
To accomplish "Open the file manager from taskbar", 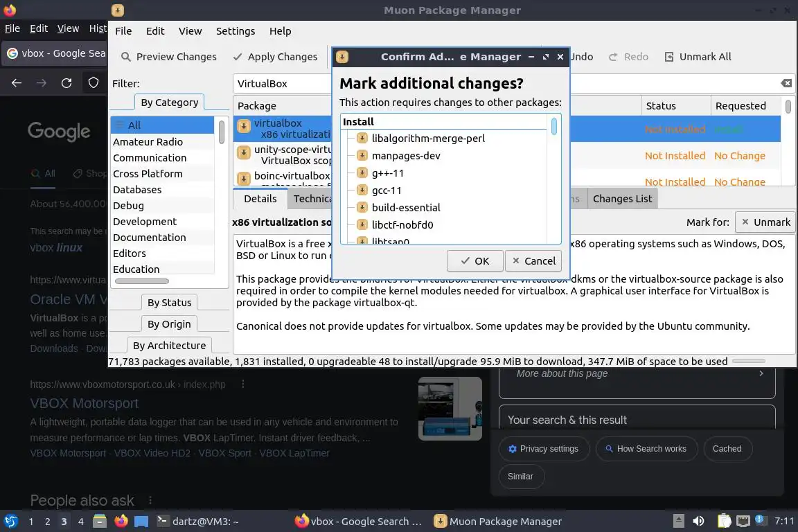I will [100, 522].
